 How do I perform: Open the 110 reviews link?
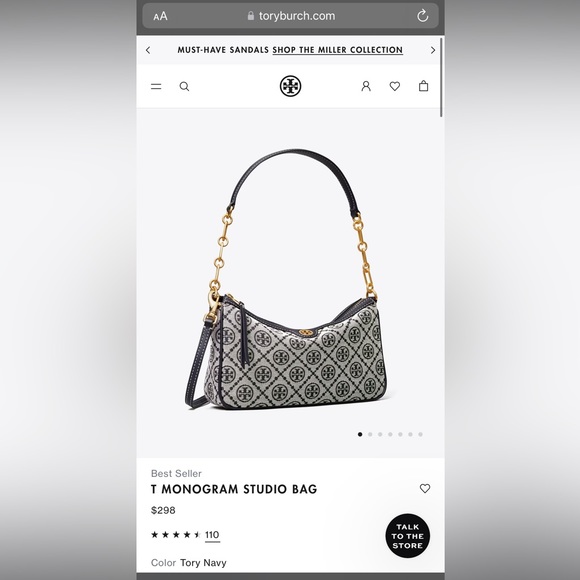(x=212, y=535)
